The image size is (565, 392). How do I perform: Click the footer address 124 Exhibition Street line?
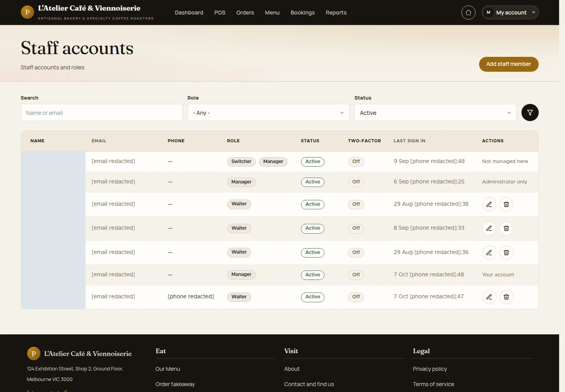point(75,369)
